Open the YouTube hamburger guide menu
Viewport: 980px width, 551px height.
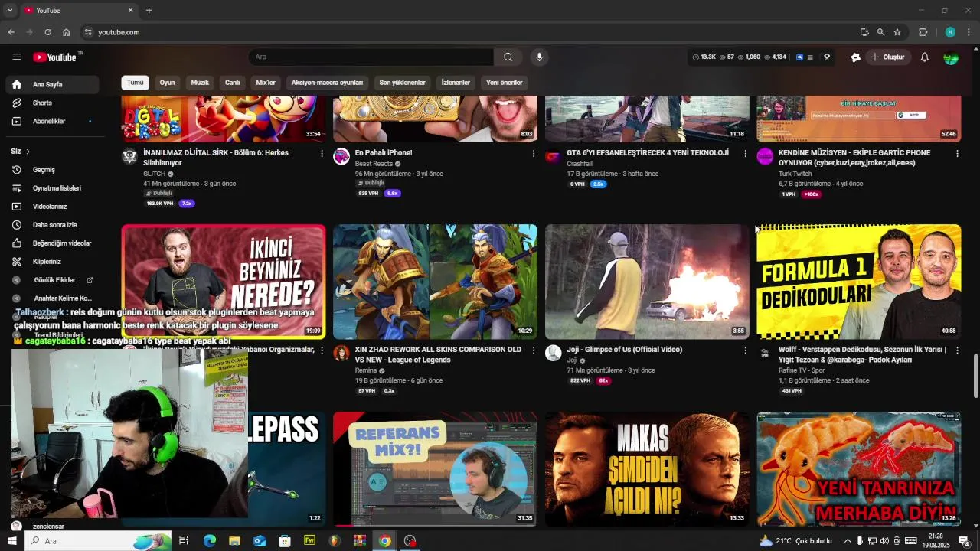click(x=17, y=57)
